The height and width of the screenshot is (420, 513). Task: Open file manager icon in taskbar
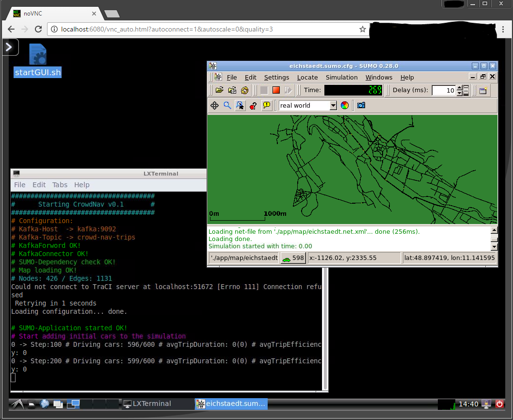tap(32, 404)
